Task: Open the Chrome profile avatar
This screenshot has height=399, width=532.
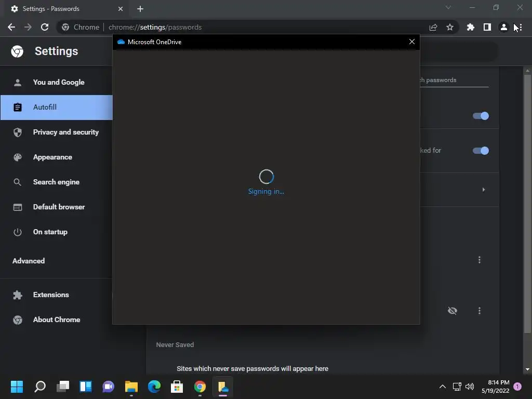Action: tap(503, 27)
